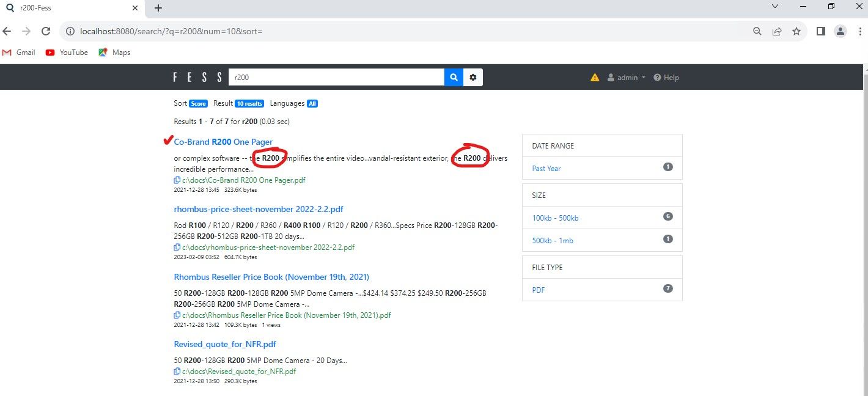Filter size by 100kb - 500kb

(x=555, y=218)
